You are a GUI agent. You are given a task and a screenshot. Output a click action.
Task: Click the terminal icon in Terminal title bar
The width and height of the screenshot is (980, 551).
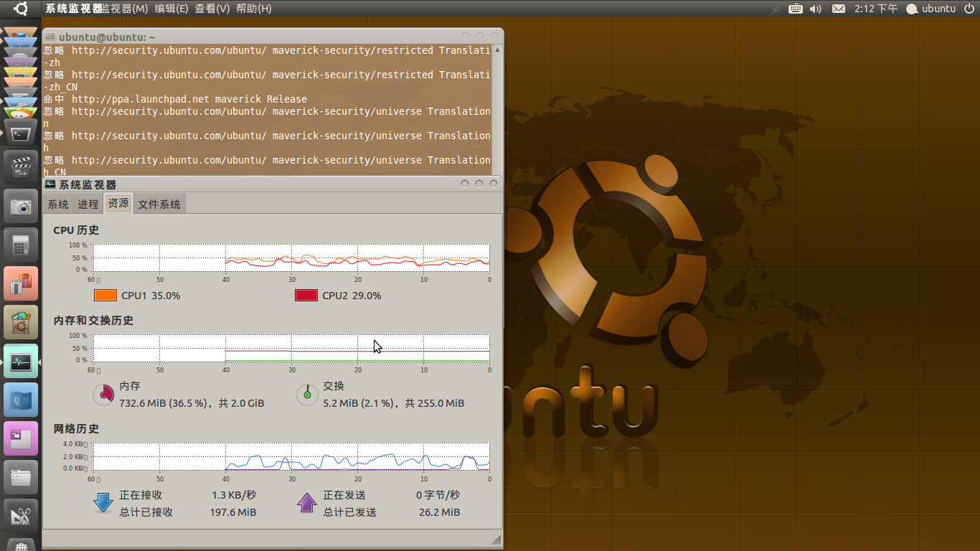point(50,37)
